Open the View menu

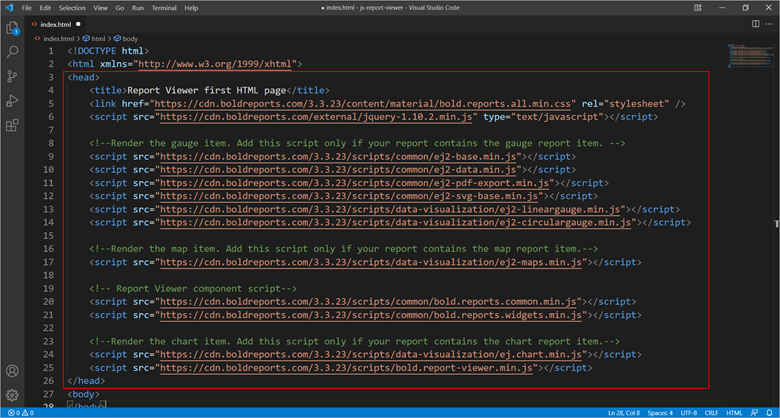100,8
